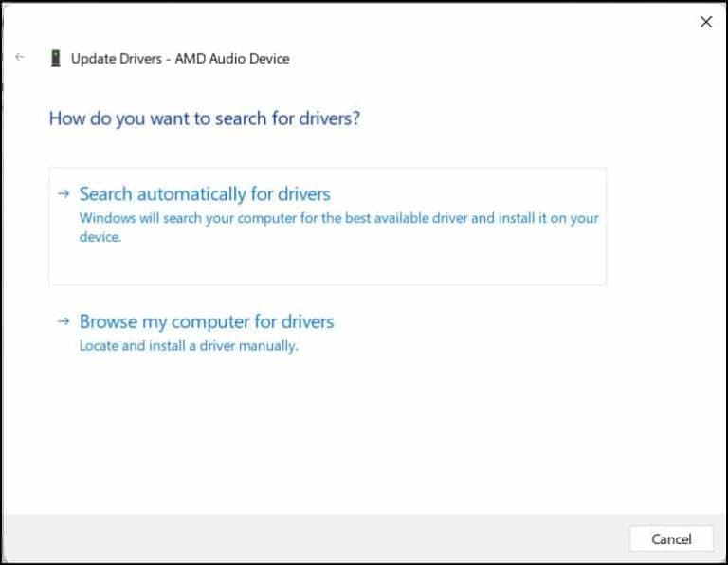This screenshot has width=728, height=565.
Task: Click the word 'Browse' in the second option
Action: [108, 322]
